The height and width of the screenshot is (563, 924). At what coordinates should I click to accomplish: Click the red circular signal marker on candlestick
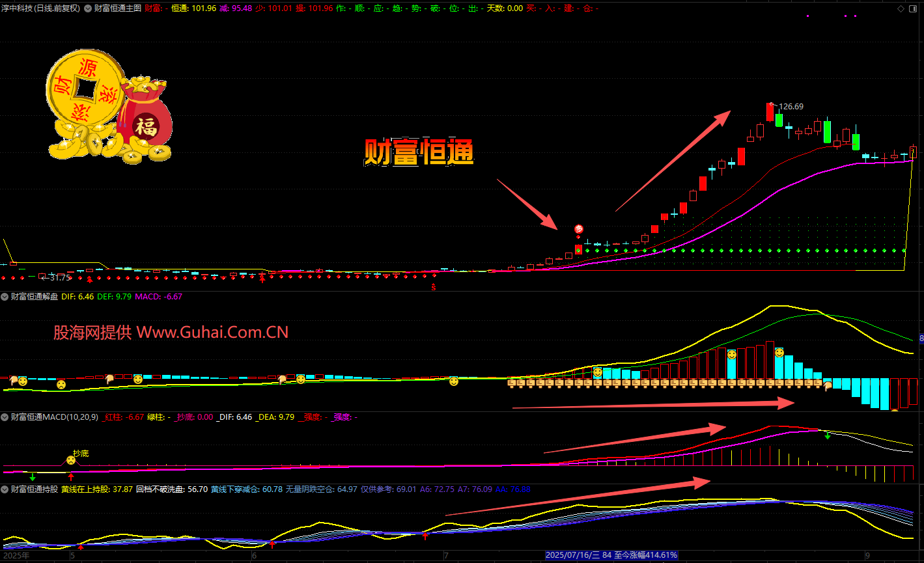click(x=578, y=229)
